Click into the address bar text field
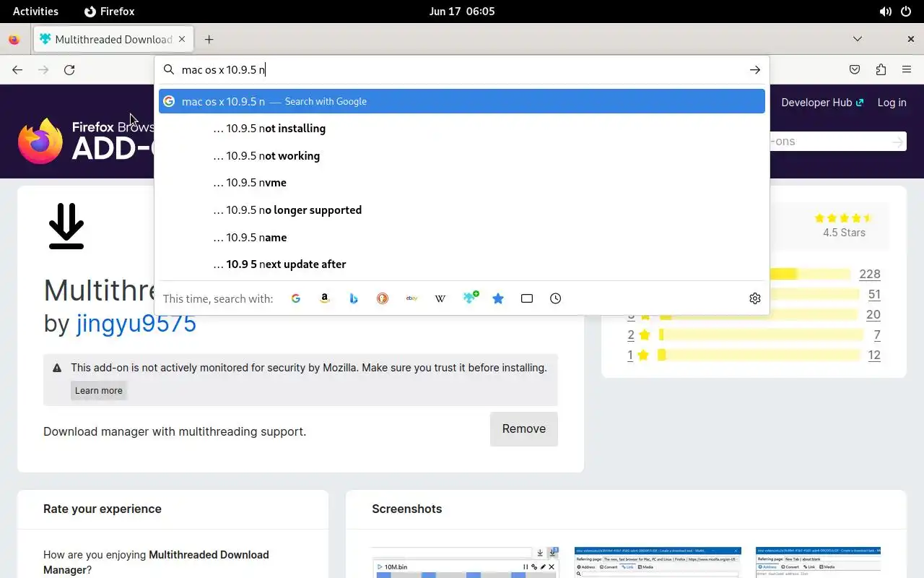The width and height of the screenshot is (924, 578). (x=462, y=70)
